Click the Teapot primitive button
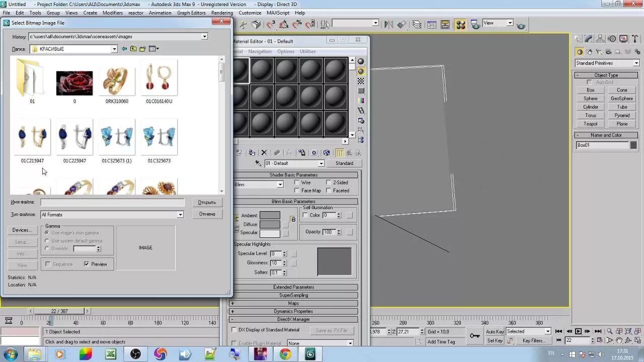 pos(590,124)
